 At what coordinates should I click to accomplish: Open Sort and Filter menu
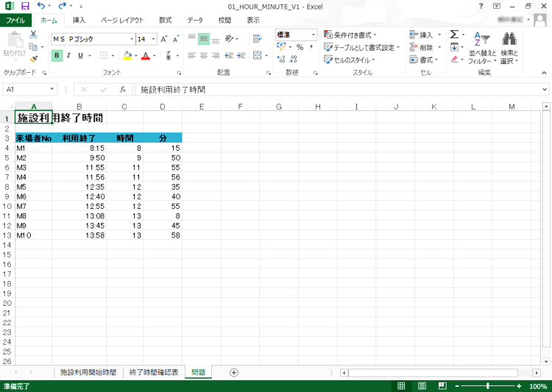coord(482,48)
